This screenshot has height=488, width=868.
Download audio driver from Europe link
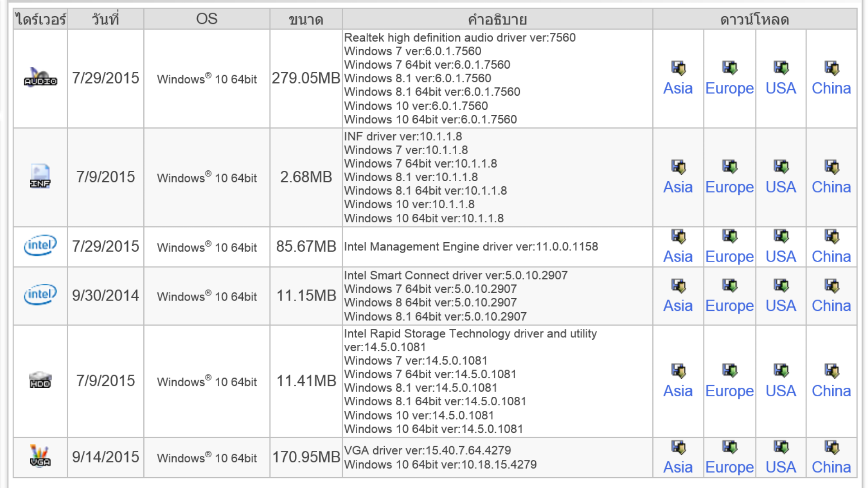point(729,89)
